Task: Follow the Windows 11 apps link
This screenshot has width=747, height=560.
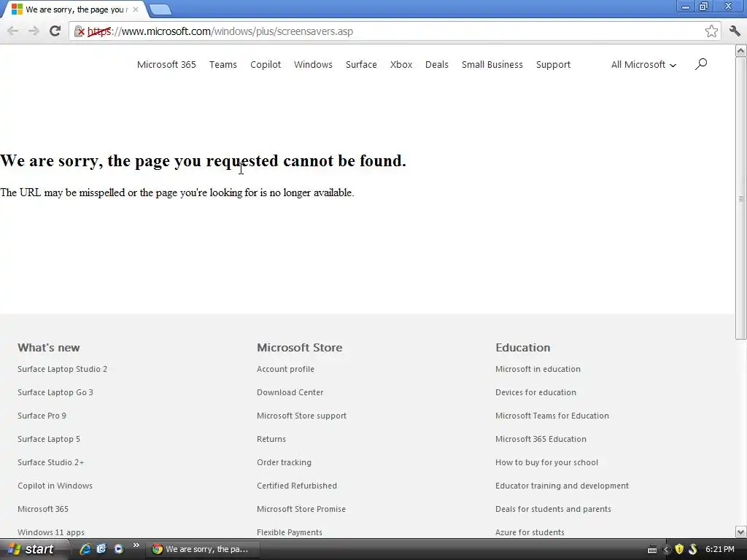Action: click(x=51, y=532)
